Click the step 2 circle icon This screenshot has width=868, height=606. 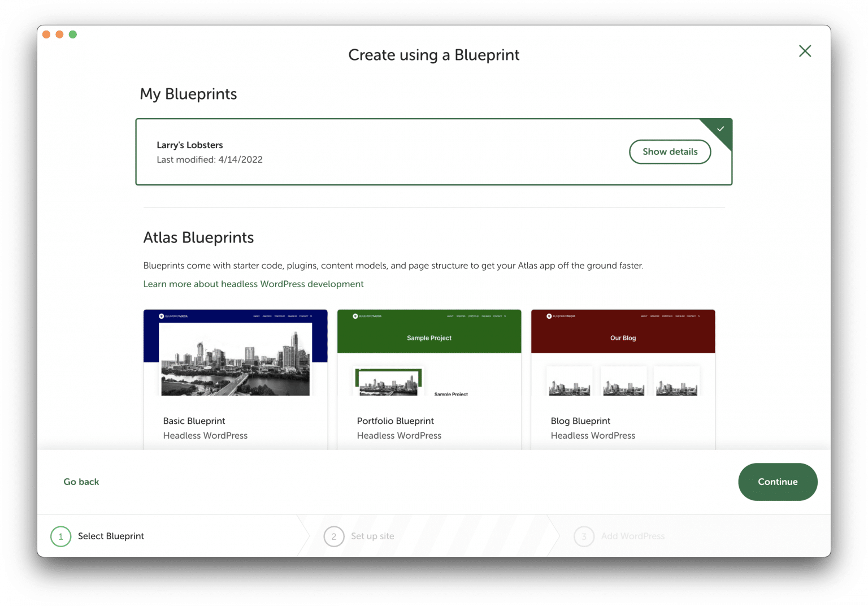pos(333,536)
